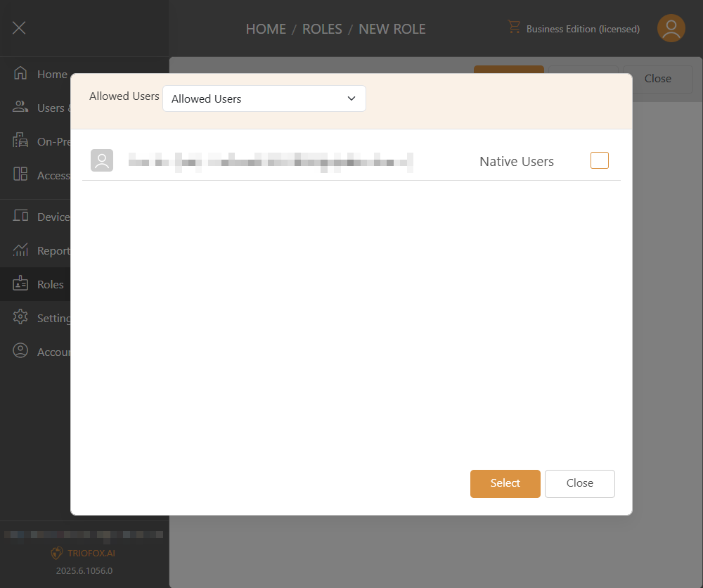Click the Close button in the dialog
Image resolution: width=703 pixels, height=588 pixels.
579,483
